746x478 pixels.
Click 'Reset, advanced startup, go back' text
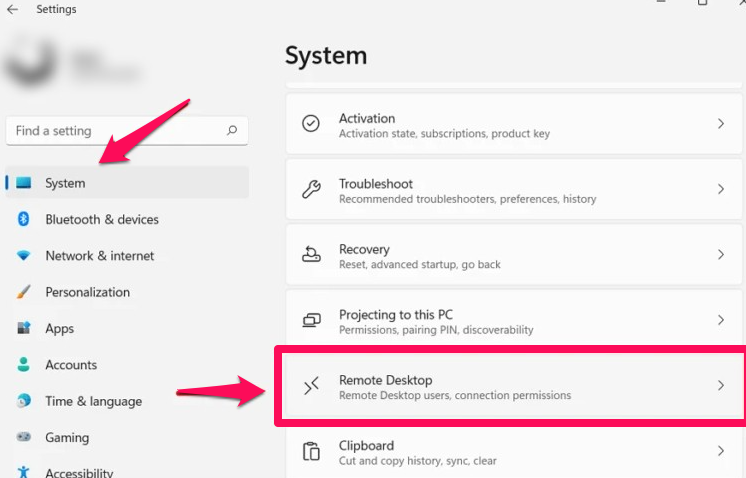coord(420,264)
